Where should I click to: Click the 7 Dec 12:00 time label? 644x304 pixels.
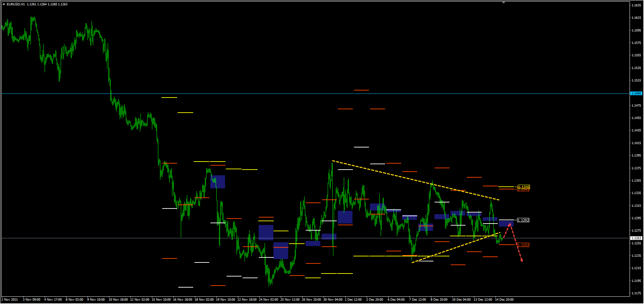(418, 300)
